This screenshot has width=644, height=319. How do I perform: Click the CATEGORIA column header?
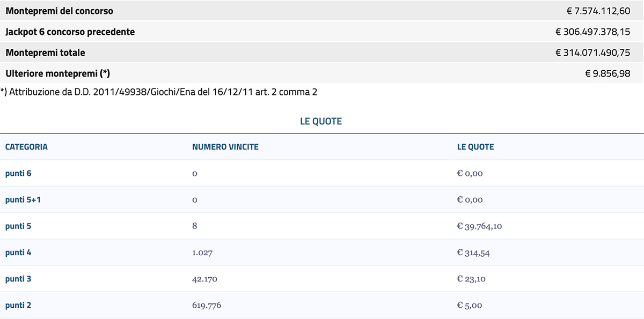click(26, 147)
